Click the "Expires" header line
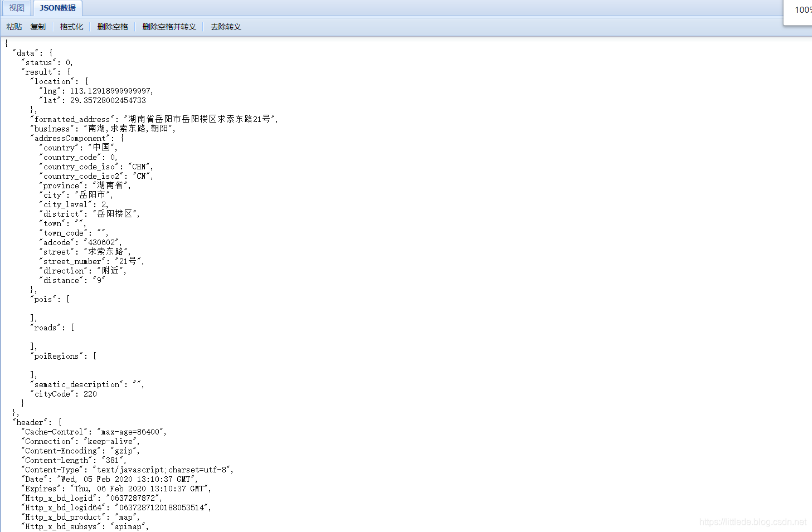This screenshot has height=532, width=812. [116, 489]
